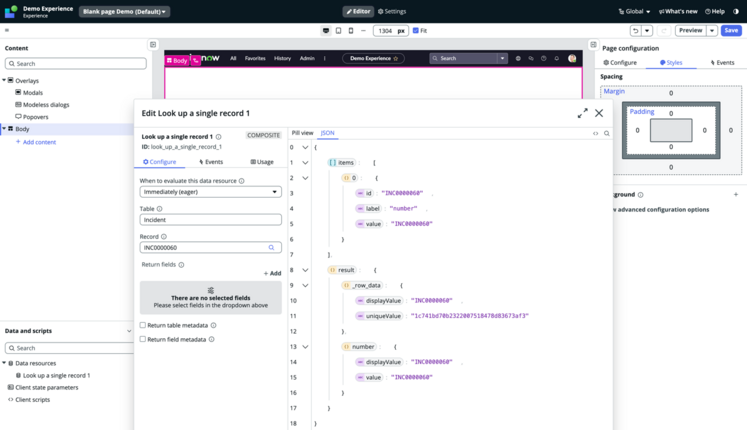747x430 pixels.
Task: Collapse the Data resources tree node
Action: [4, 363]
